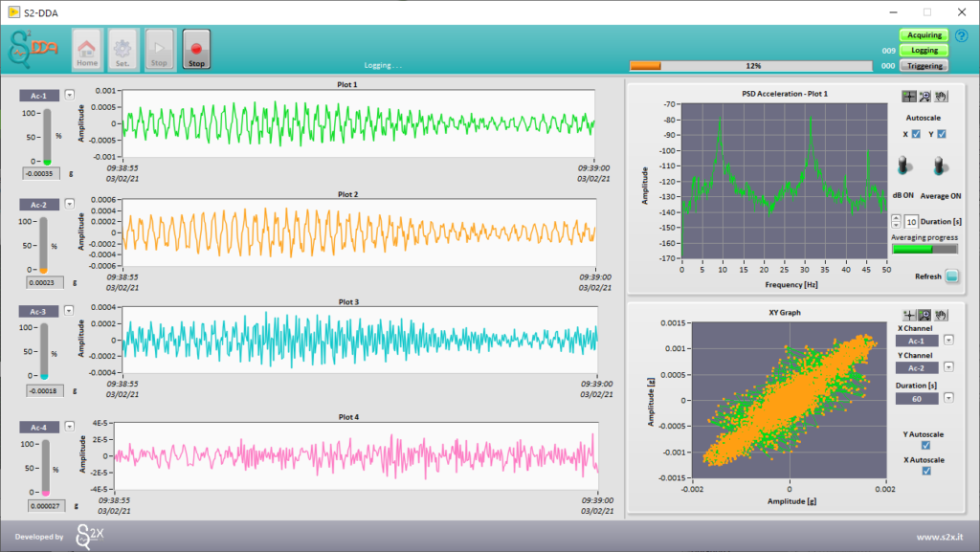980x552 pixels.
Task: Activate the zoom tool on PSD graph
Action: coord(924,97)
